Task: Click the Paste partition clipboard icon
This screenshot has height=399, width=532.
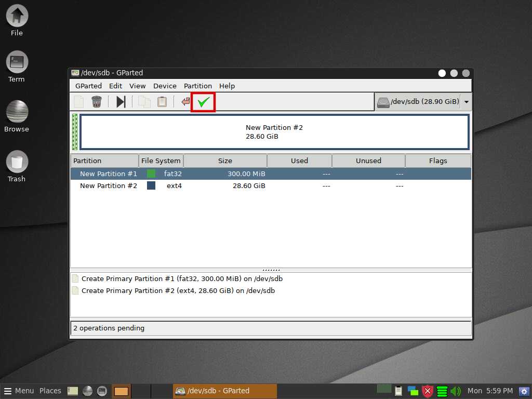Action: point(162,102)
